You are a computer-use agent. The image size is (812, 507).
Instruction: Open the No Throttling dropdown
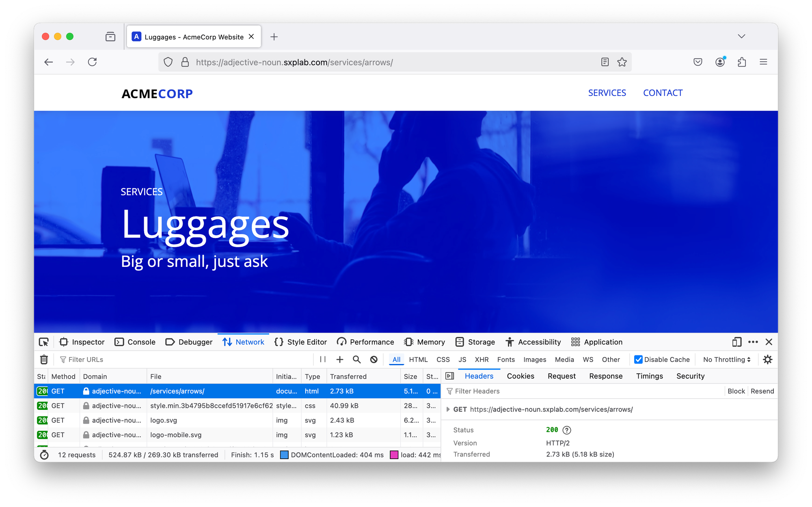727,360
